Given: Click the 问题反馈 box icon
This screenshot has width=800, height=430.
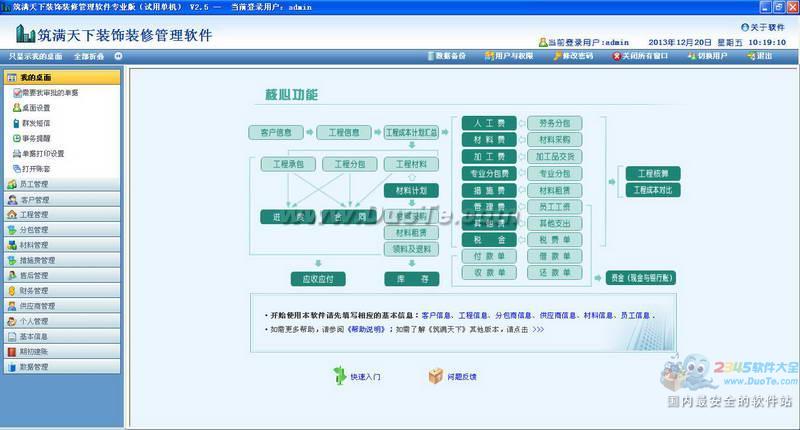Looking at the screenshot, I should [x=435, y=376].
